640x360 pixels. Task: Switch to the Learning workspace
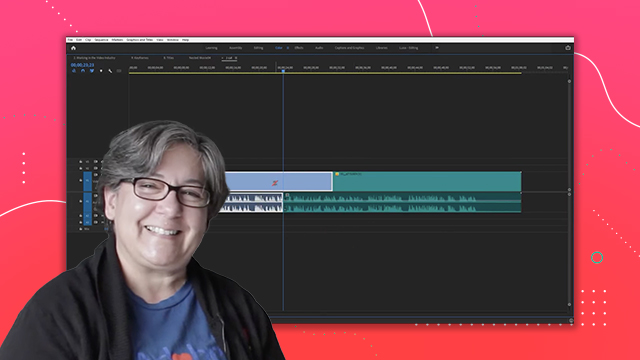211,48
